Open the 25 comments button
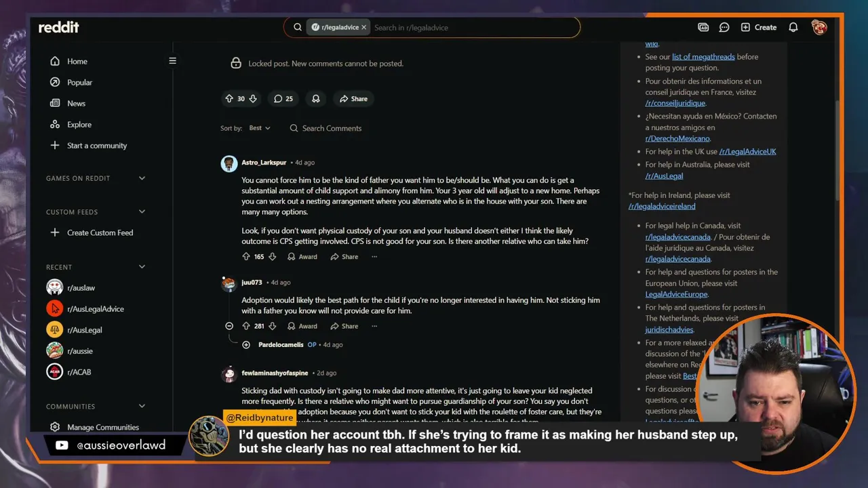868x488 pixels. (283, 99)
